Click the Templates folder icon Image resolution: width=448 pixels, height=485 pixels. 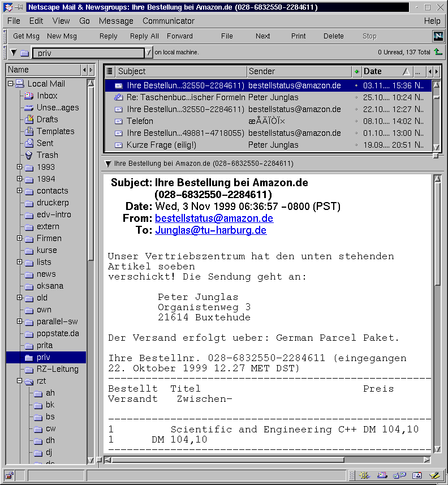[29, 131]
